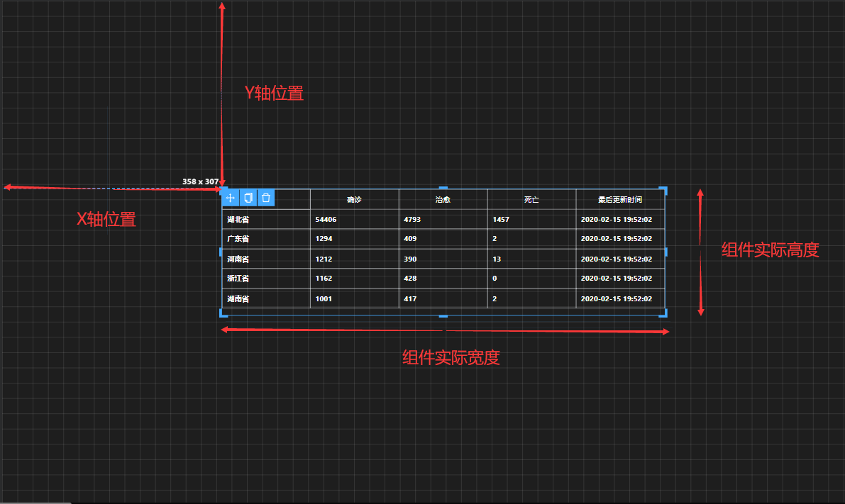Click the right-middle edge resize handle

[665, 252]
